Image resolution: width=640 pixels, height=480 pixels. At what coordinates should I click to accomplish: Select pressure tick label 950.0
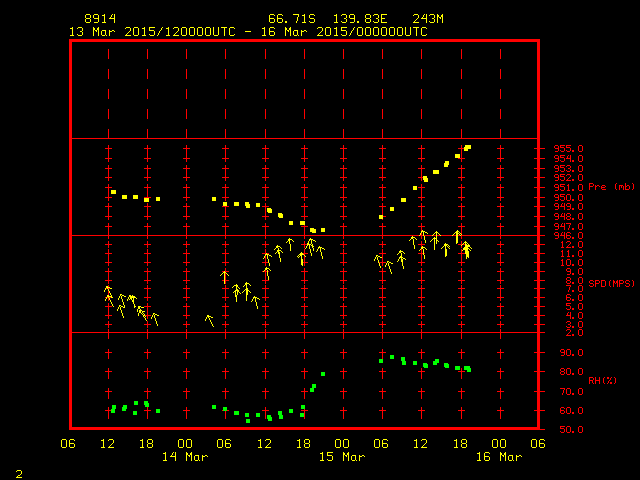(x=568, y=198)
